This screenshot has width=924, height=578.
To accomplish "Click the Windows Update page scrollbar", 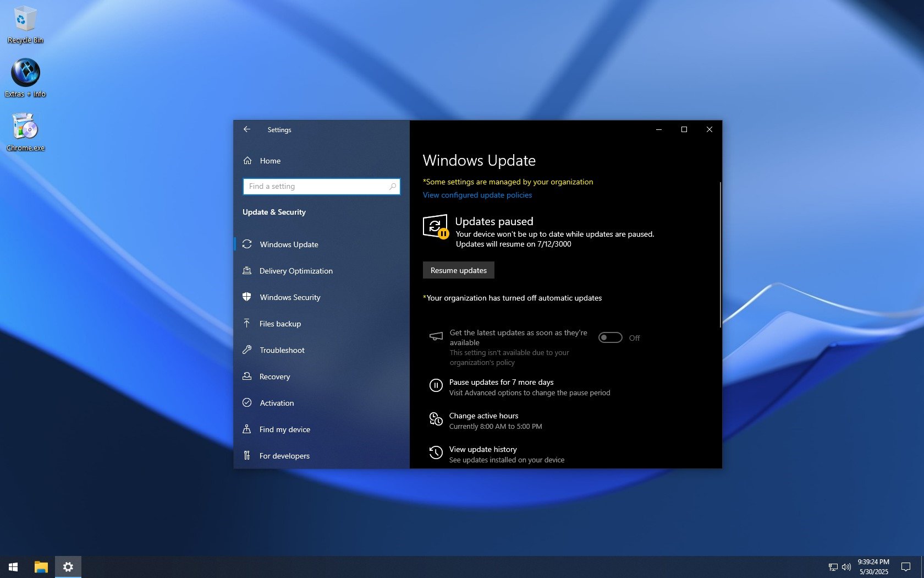I will (720, 254).
